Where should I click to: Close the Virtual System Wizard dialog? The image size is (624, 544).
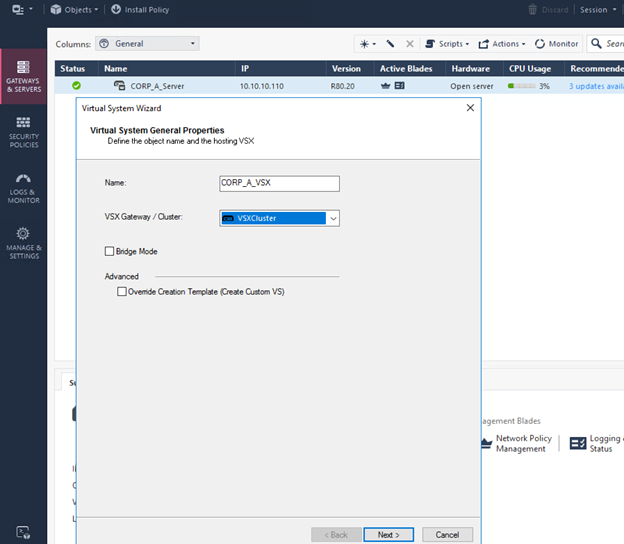470,108
